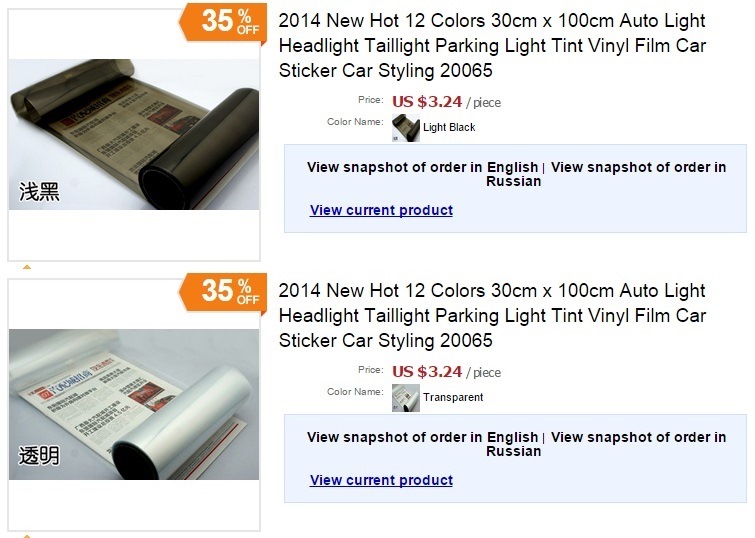The width and height of the screenshot is (755, 538).
Task: Open the Transparent product title link
Action: pyautogui.click(x=491, y=316)
